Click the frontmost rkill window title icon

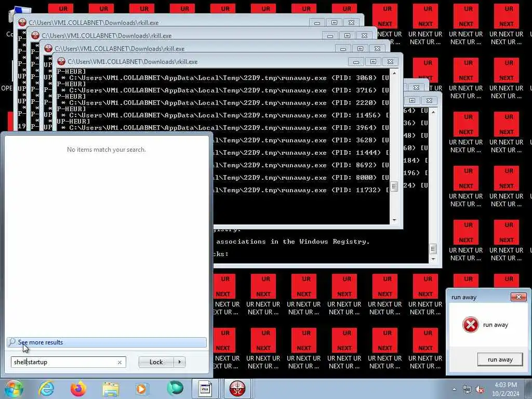pos(61,61)
